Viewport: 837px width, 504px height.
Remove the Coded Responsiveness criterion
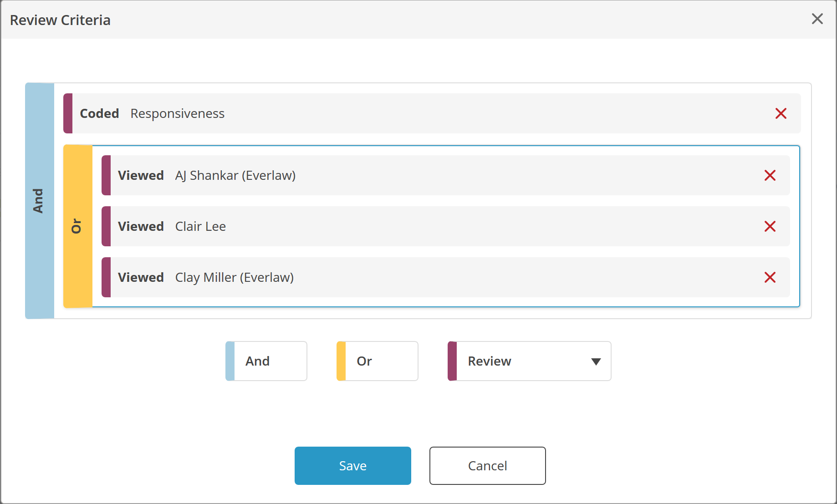tap(781, 113)
